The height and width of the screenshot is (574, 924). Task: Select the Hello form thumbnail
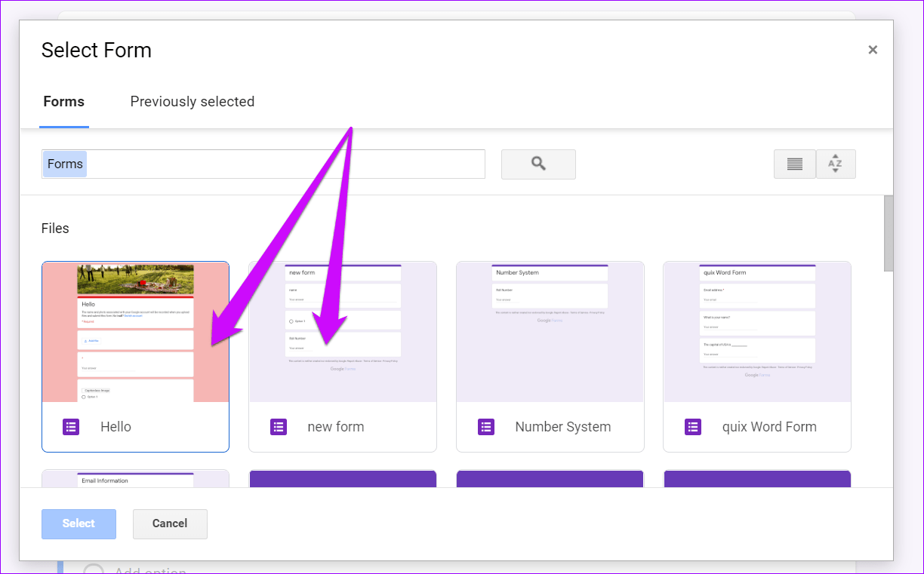tap(136, 332)
